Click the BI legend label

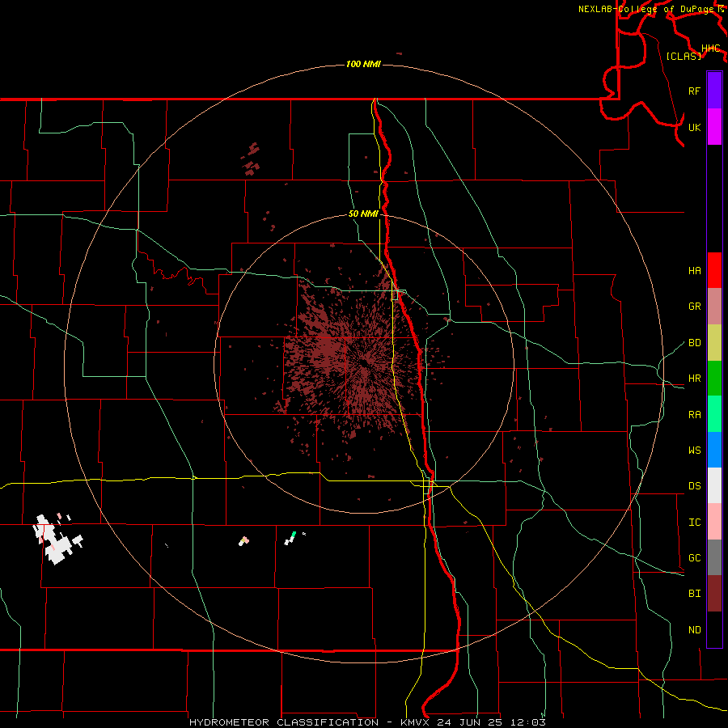(x=695, y=594)
